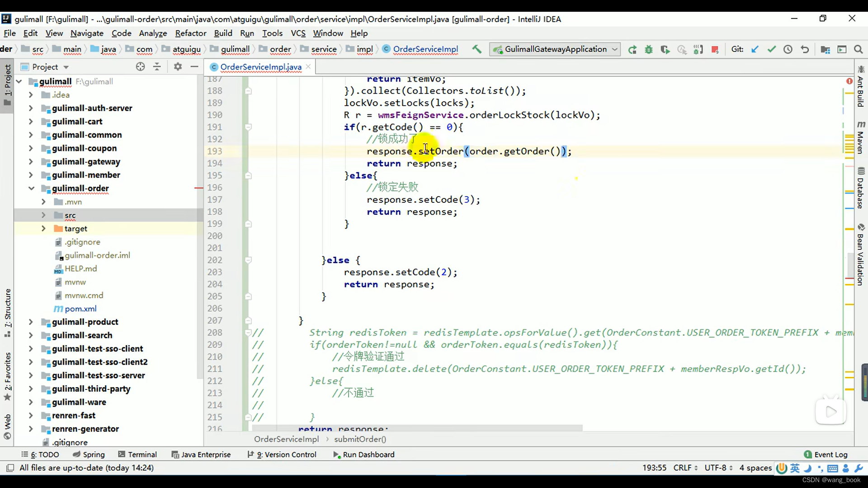The height and width of the screenshot is (488, 868).
Task: Open the Database side panel
Action: pyautogui.click(x=861, y=188)
